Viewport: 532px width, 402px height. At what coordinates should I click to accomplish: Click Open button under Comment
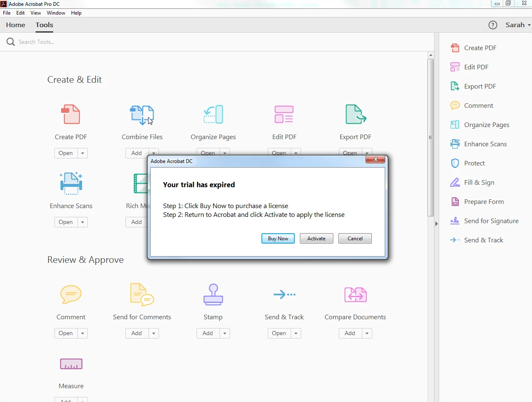click(66, 333)
